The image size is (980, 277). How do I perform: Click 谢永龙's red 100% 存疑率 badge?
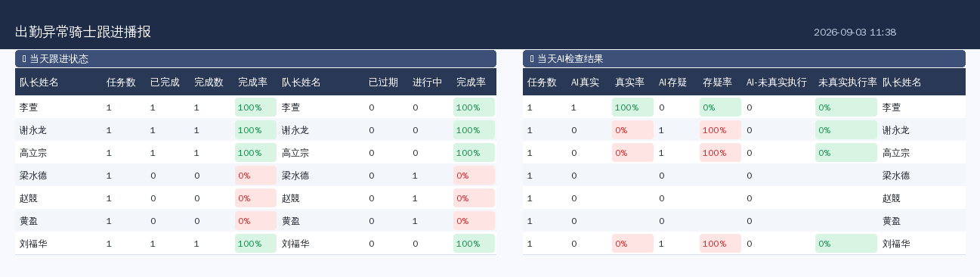(x=720, y=130)
